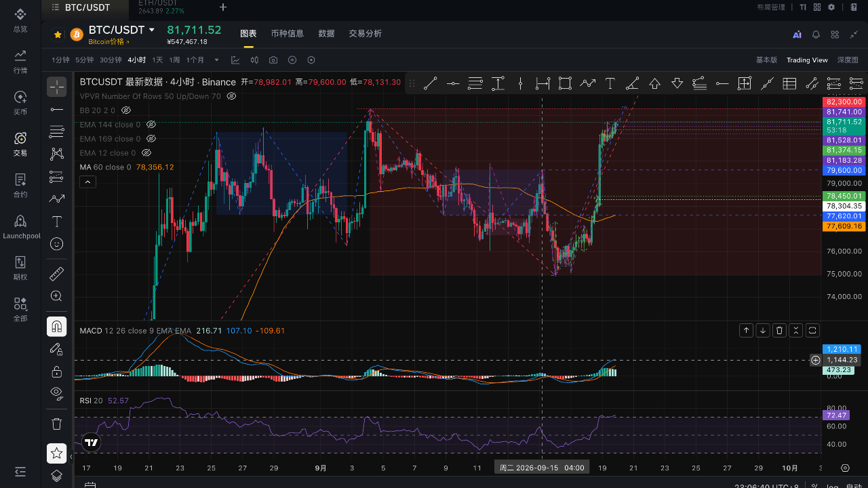The height and width of the screenshot is (488, 868).
Task: Show the EMA 12 indicator
Action: 146,153
